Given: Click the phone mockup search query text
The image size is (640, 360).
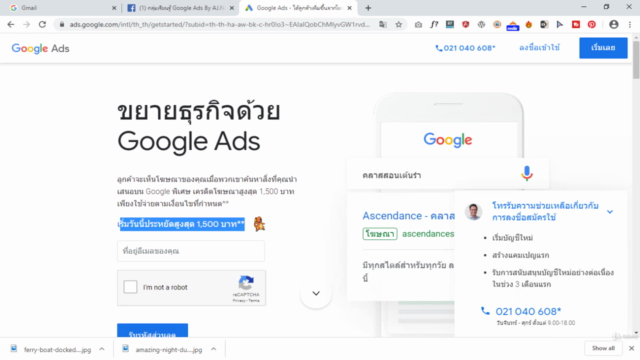Looking at the screenshot, I should click(x=391, y=176).
